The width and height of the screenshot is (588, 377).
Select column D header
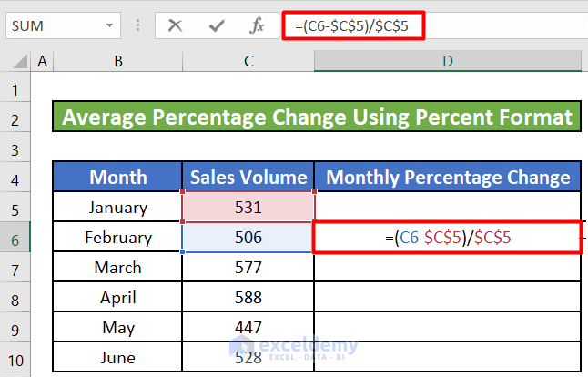coord(448,61)
